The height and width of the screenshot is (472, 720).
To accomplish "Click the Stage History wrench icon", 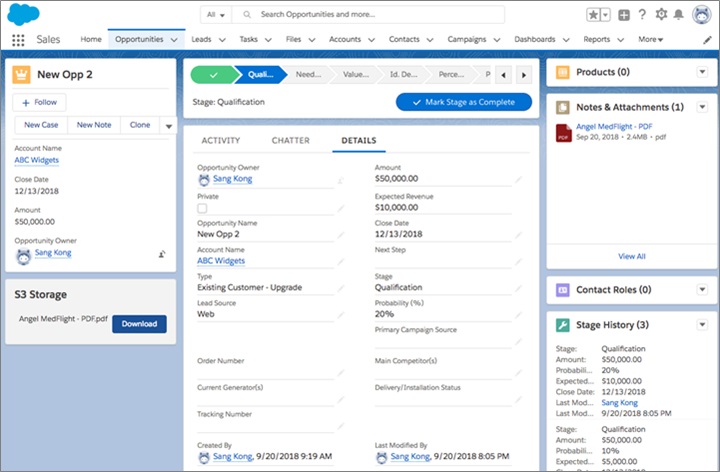I will pos(562,325).
